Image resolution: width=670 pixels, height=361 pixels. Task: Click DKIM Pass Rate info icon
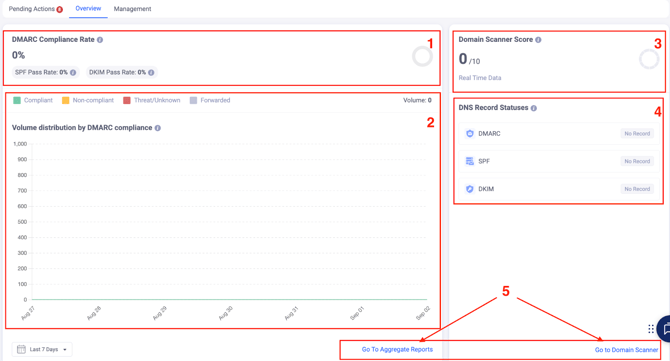click(x=151, y=73)
